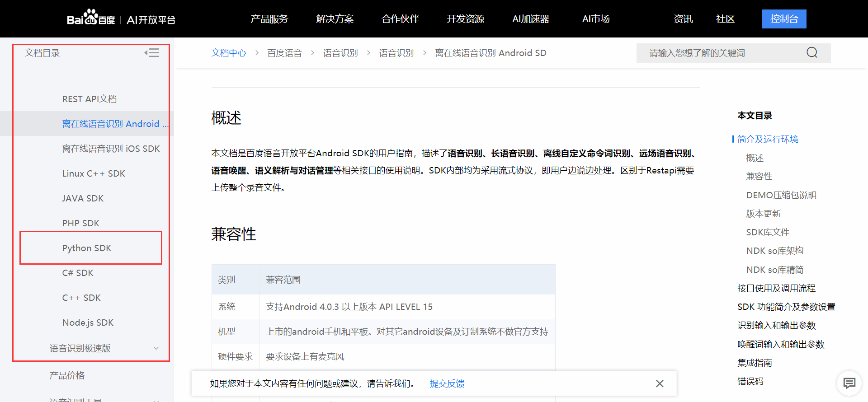
Task: Click the search magnifier icon
Action: tap(812, 53)
